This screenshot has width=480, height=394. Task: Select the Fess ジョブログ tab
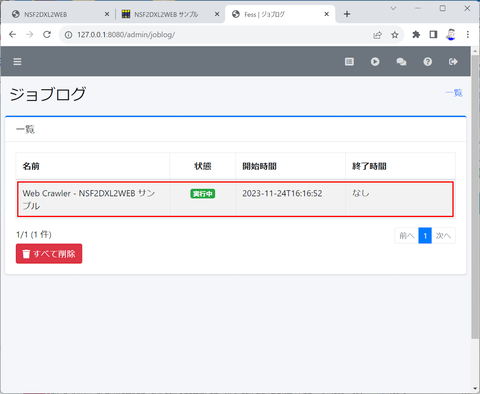click(x=280, y=14)
